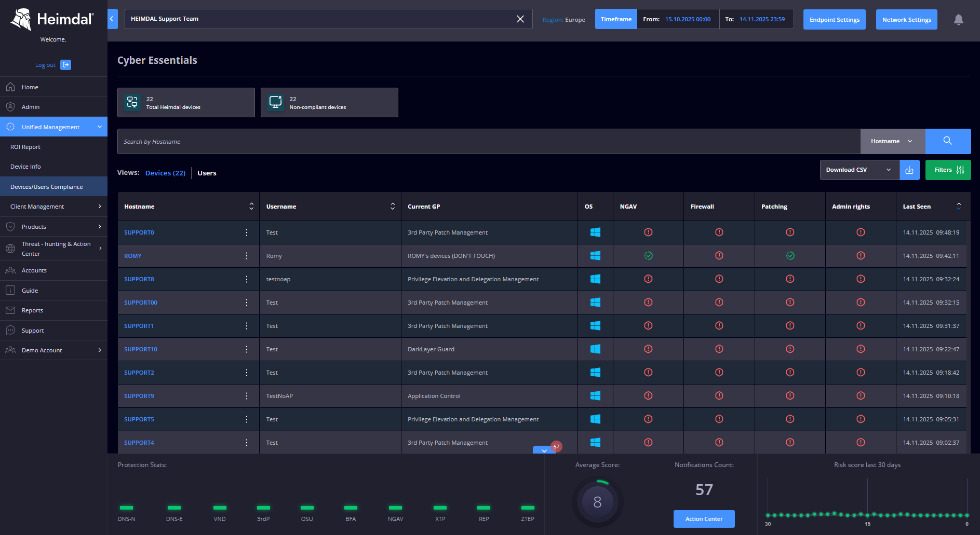Screen dimensions: 980x535
Task: Open the three-dot menu for SUPPORT0
Action: (247, 232)
